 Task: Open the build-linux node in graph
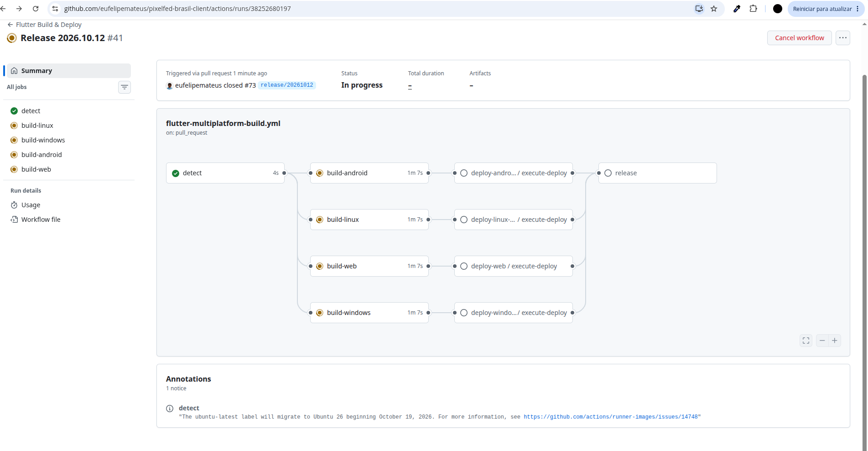(x=369, y=220)
